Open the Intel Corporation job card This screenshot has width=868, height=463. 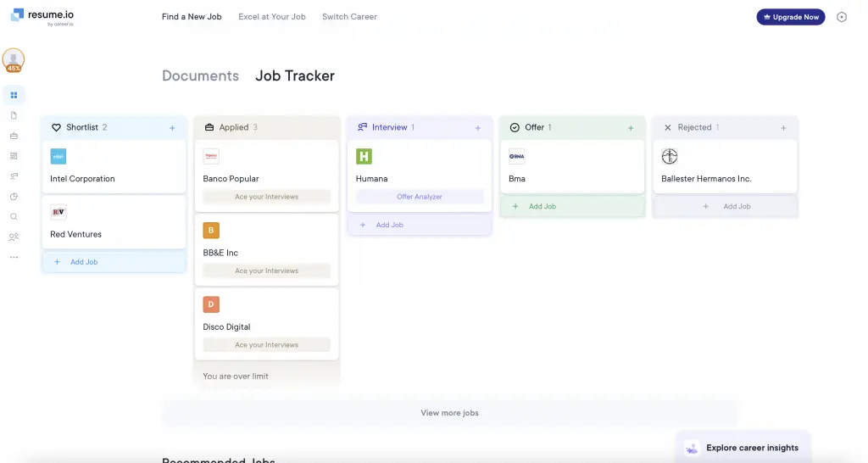(x=114, y=167)
